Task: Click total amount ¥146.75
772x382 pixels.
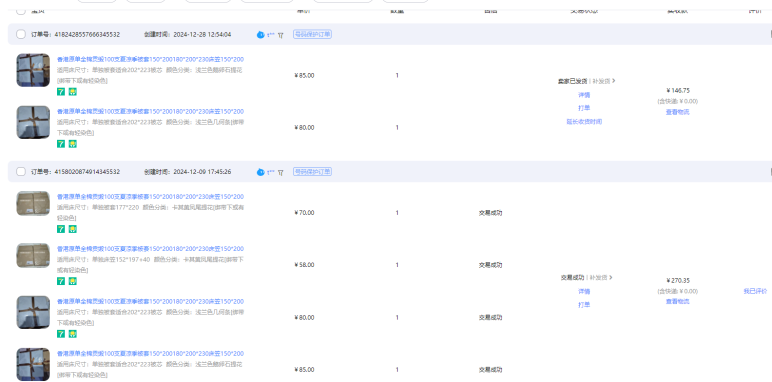Action: point(678,91)
